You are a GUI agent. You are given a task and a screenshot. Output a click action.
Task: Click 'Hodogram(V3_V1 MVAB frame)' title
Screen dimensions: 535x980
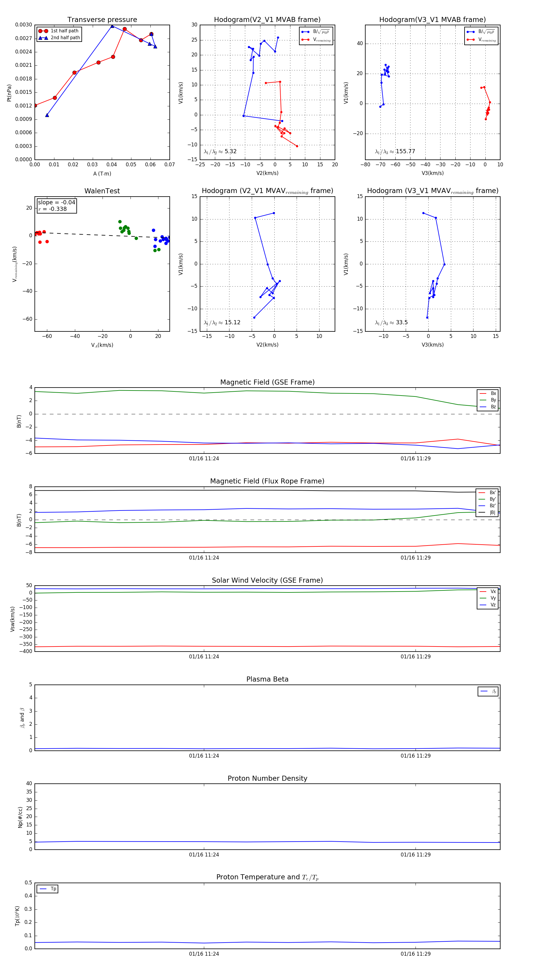[x=432, y=20]
